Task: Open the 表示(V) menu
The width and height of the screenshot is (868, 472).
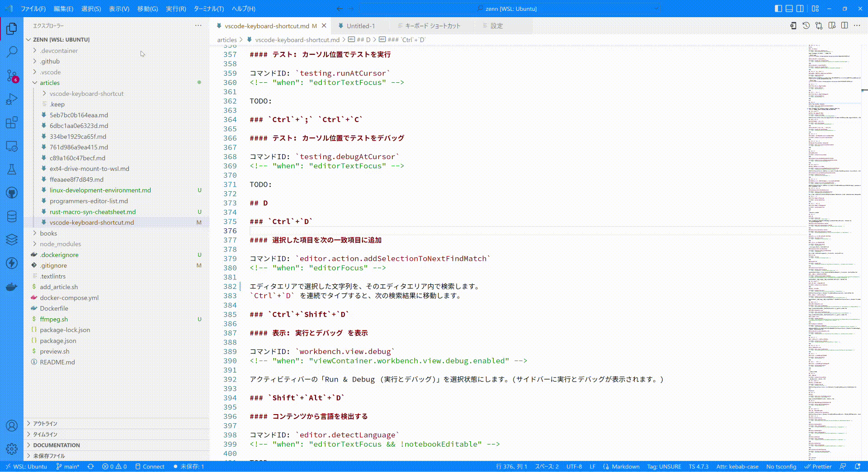Action: tap(119, 9)
